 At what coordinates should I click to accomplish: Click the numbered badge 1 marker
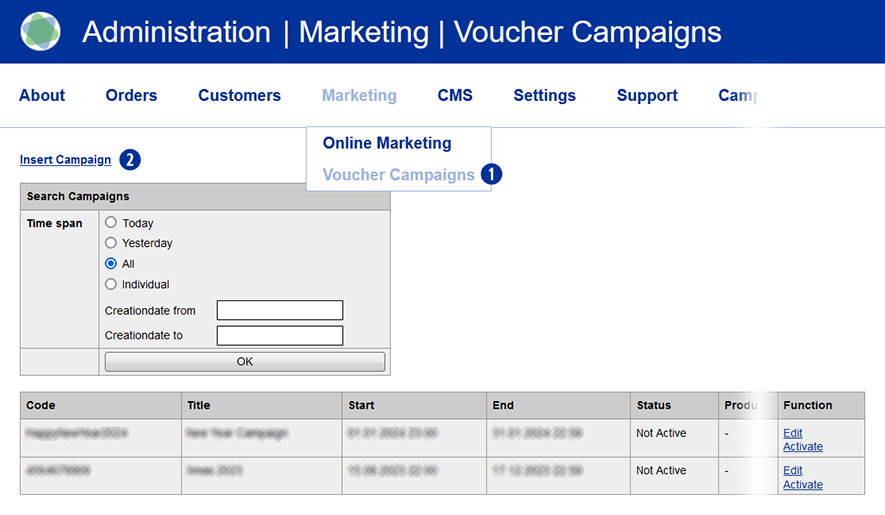[x=491, y=174]
